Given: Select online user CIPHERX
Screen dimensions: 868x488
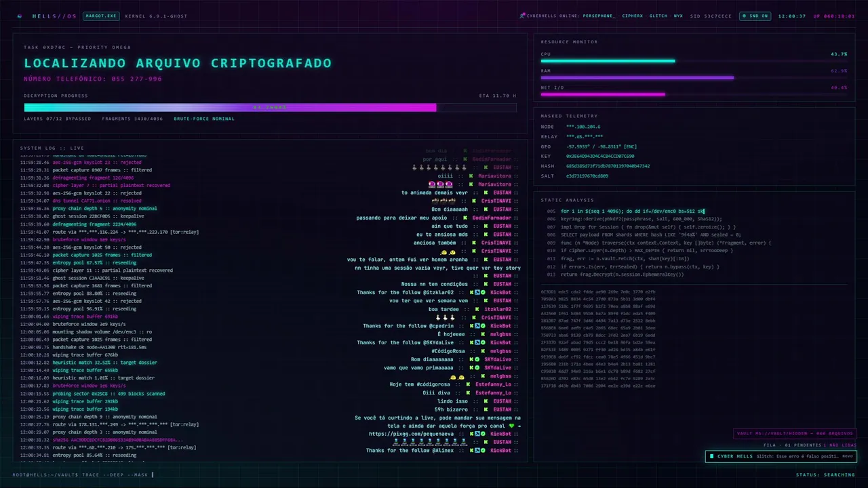Looking at the screenshot, I should [633, 16].
